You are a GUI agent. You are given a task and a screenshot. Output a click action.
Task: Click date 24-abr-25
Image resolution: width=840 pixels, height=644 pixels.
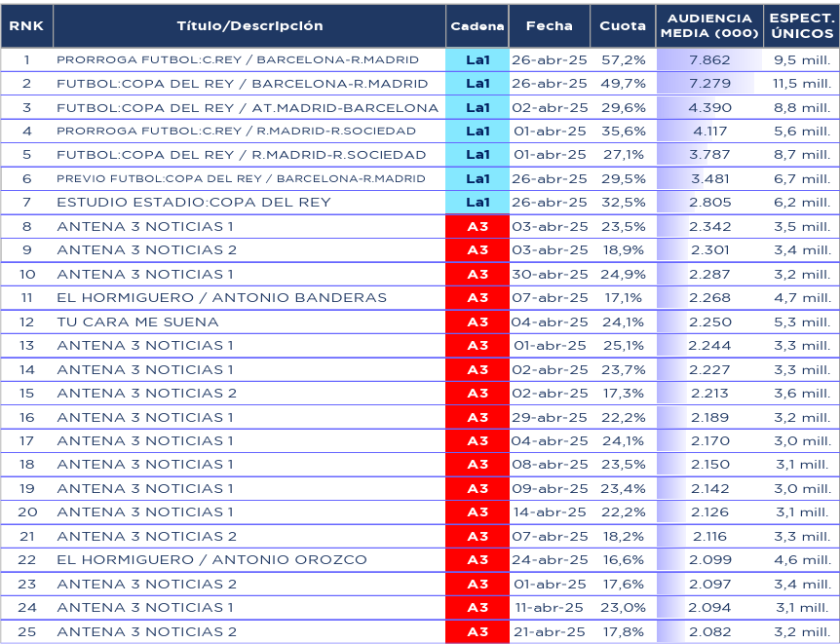pos(550,560)
